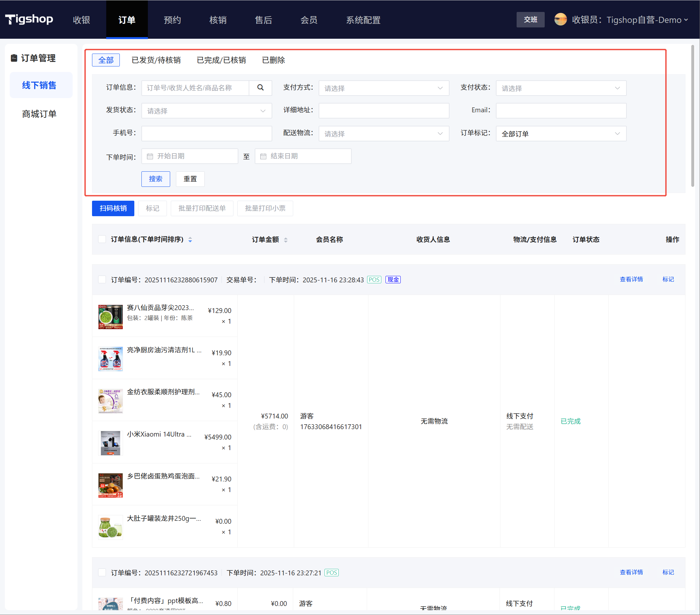Toggle the select-all orders header checkbox
The width and height of the screenshot is (700, 615).
[102, 239]
